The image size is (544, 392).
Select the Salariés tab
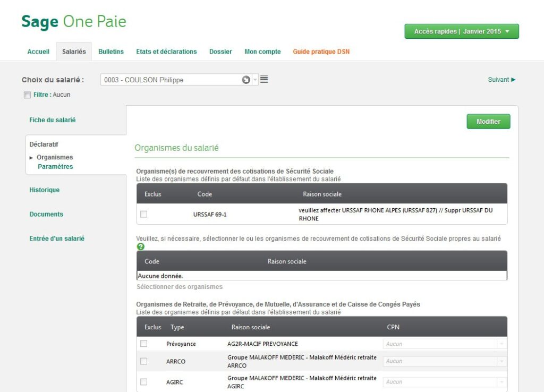(x=74, y=52)
